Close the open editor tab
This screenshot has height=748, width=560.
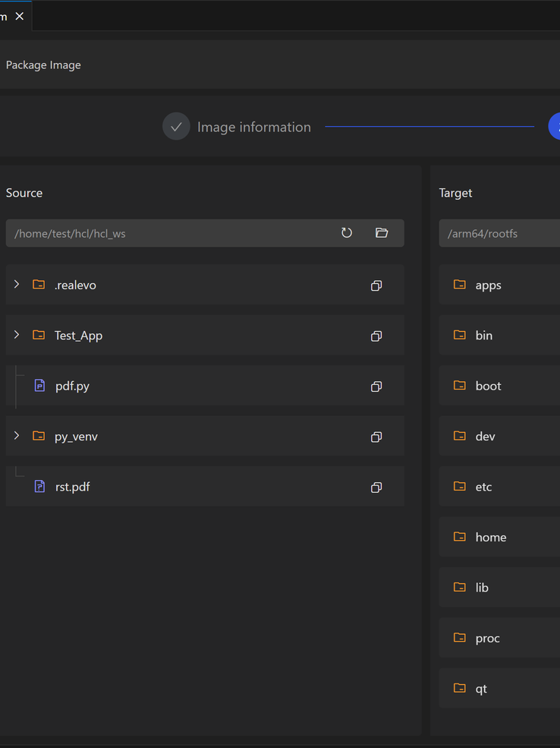point(20,17)
